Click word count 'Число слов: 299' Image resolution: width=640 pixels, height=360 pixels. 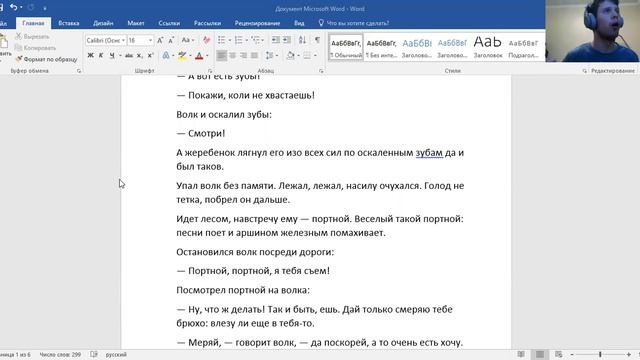click(60, 355)
